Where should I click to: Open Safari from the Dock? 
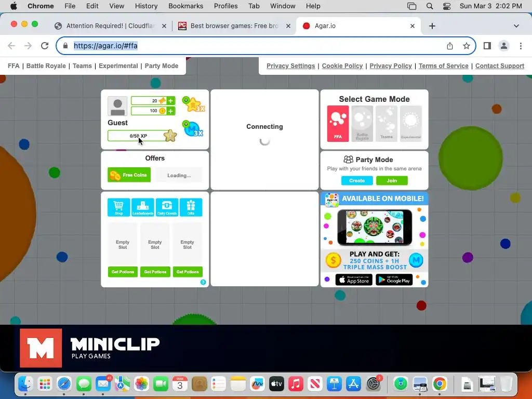click(64, 384)
